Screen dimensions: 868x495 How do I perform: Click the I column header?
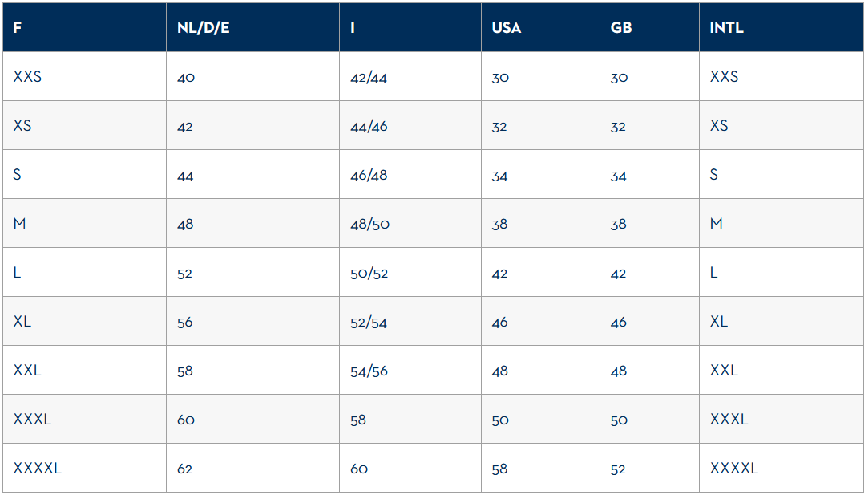410,27
